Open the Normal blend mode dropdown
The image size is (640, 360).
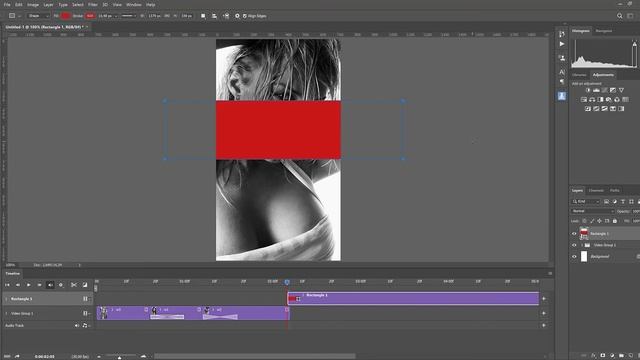[592, 211]
